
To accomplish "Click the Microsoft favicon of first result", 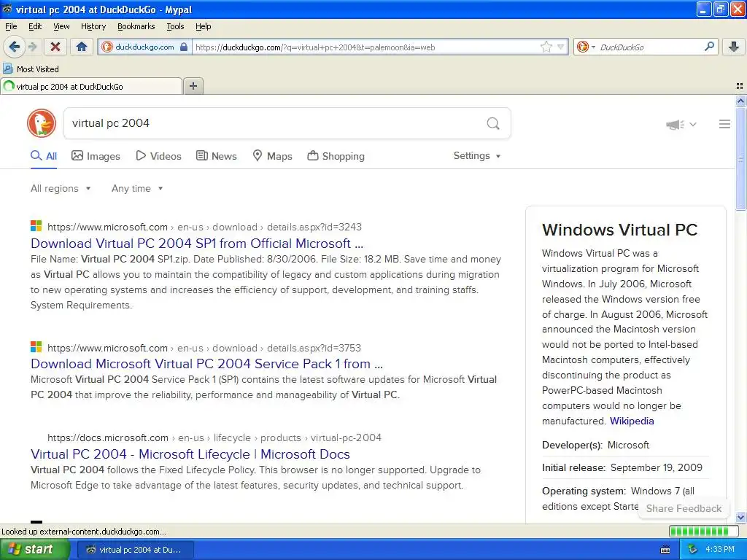I will pos(36,226).
